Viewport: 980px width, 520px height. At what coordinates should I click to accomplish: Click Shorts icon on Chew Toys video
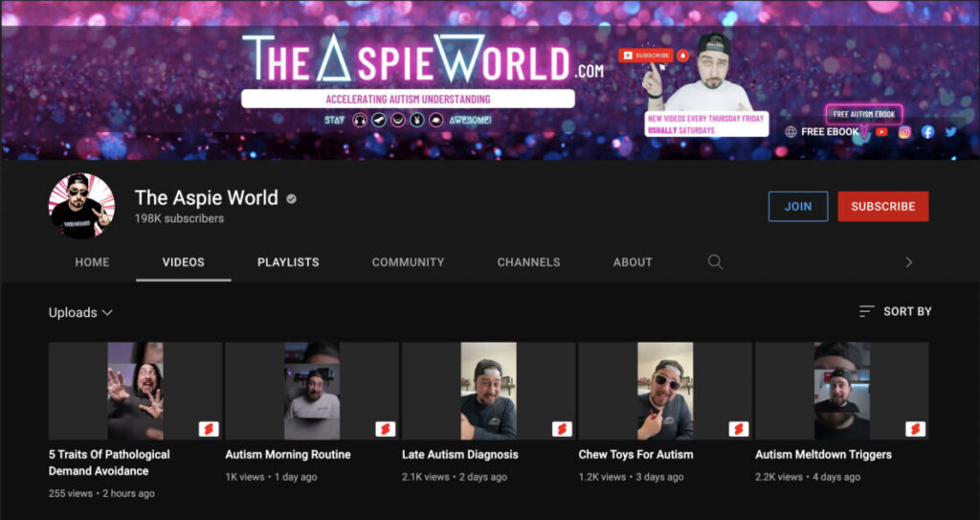tap(739, 429)
